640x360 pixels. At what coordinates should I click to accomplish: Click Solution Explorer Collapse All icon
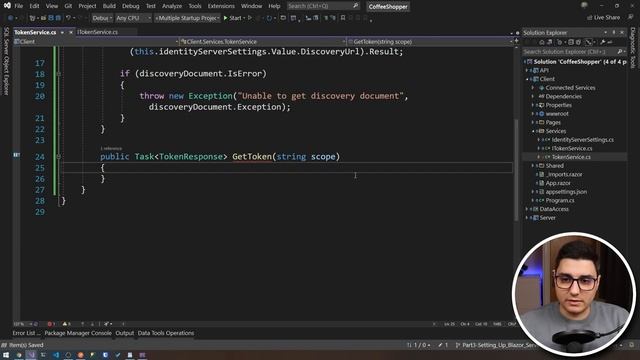tap(571, 42)
